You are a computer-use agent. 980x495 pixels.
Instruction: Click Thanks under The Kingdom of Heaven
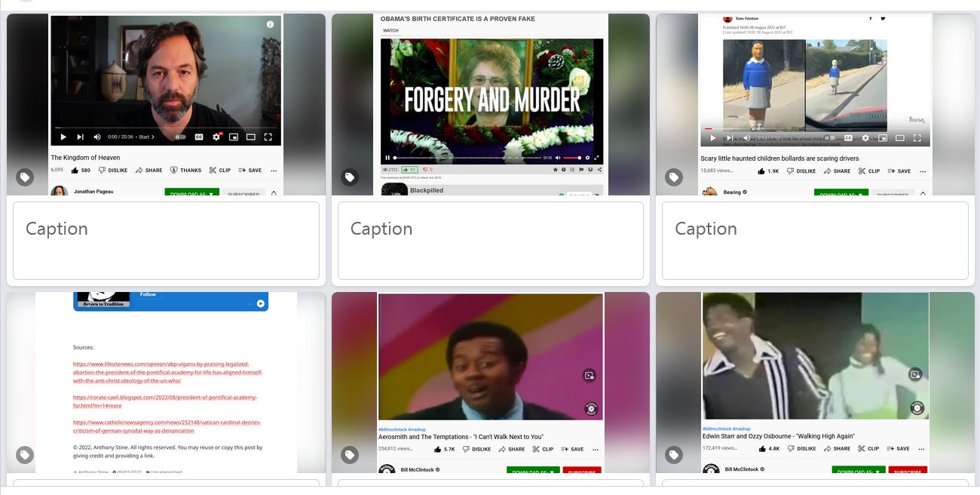tap(185, 171)
